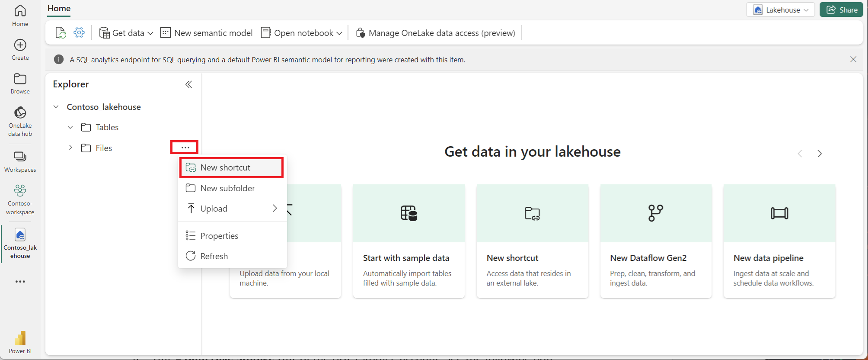
Task: Open the OneLake data hub
Action: pyautogui.click(x=20, y=121)
